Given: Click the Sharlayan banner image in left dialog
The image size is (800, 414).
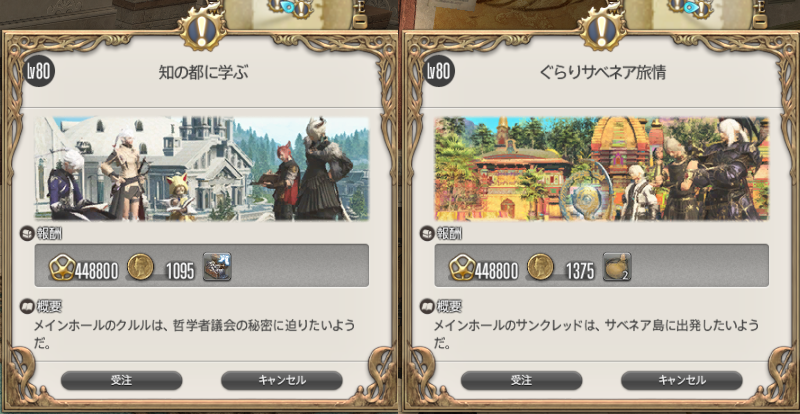Looking at the screenshot, I should click(x=202, y=168).
